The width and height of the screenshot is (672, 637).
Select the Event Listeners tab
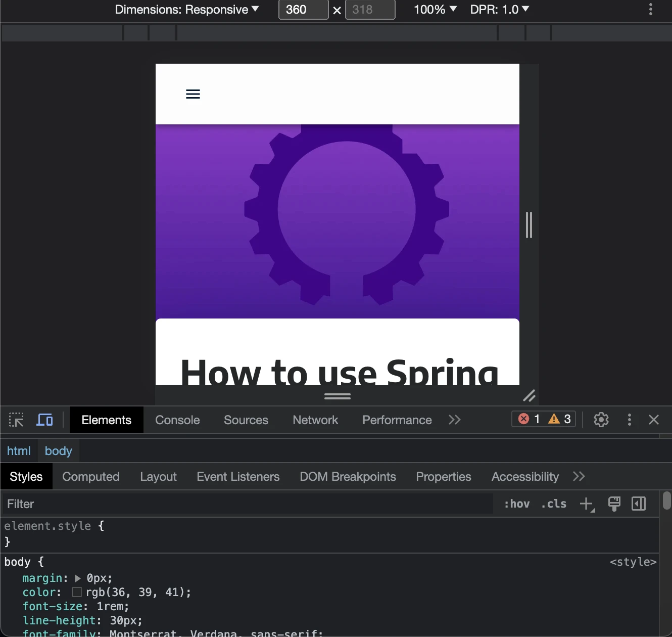[x=238, y=476]
